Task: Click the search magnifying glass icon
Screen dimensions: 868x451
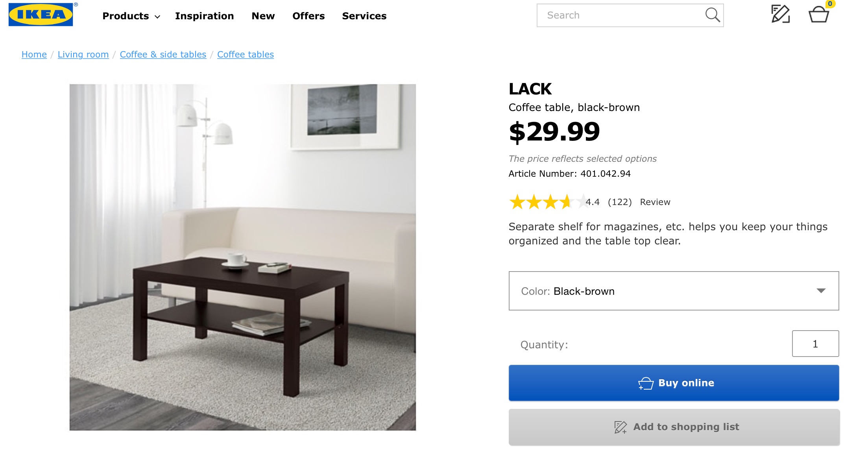Action: (x=712, y=15)
